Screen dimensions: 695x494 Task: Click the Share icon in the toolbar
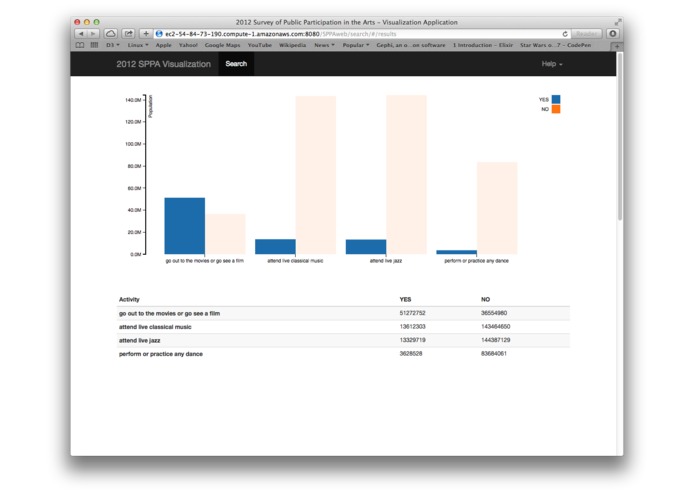[x=129, y=34]
